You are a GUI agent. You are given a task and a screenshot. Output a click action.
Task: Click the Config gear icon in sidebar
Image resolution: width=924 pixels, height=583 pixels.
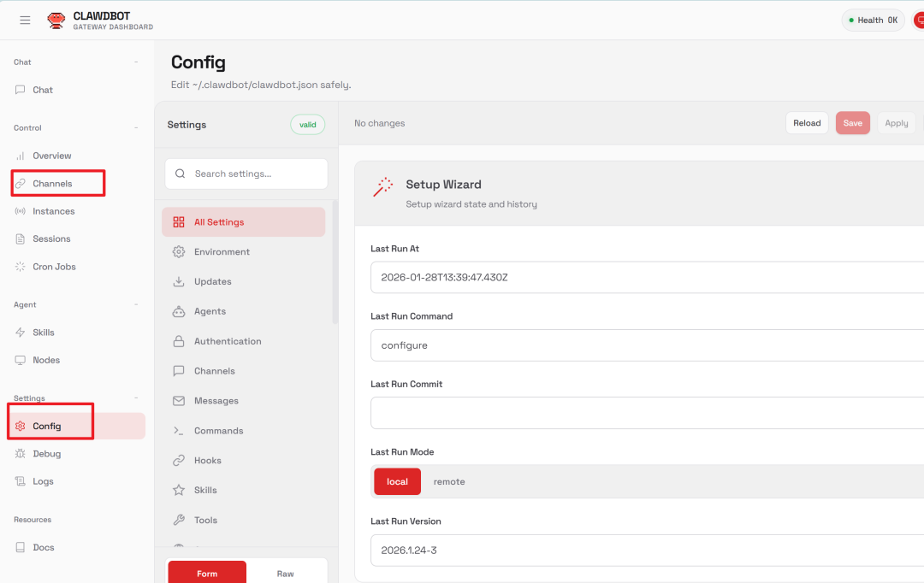[20, 426]
